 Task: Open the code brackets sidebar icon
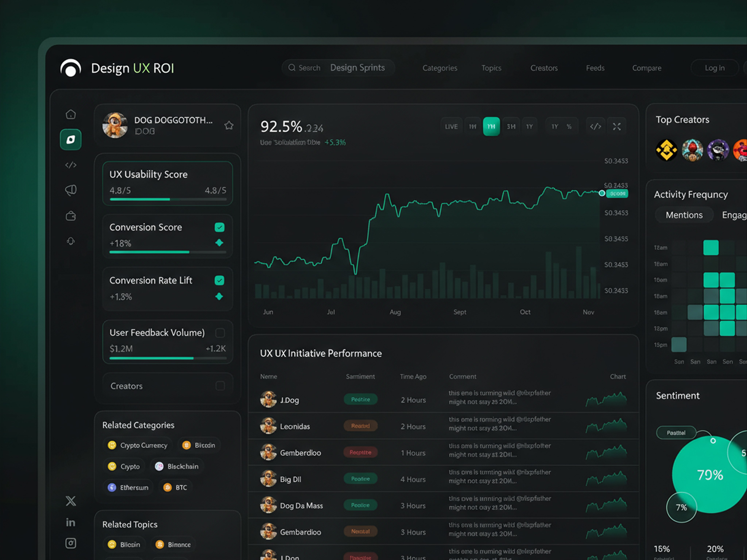click(71, 165)
